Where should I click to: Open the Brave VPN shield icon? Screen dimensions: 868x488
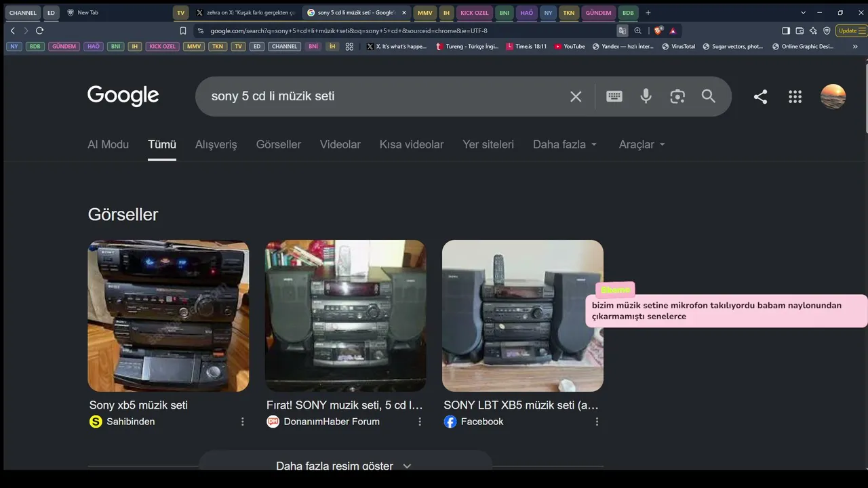(827, 30)
